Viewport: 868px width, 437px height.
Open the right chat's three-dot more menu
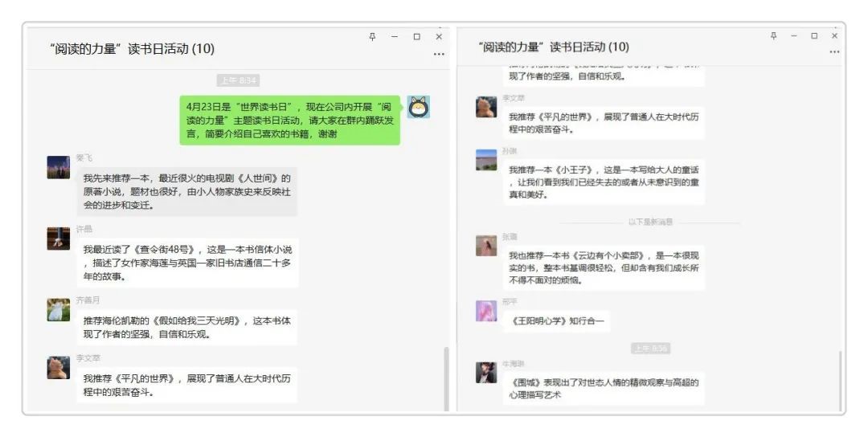[x=834, y=52]
